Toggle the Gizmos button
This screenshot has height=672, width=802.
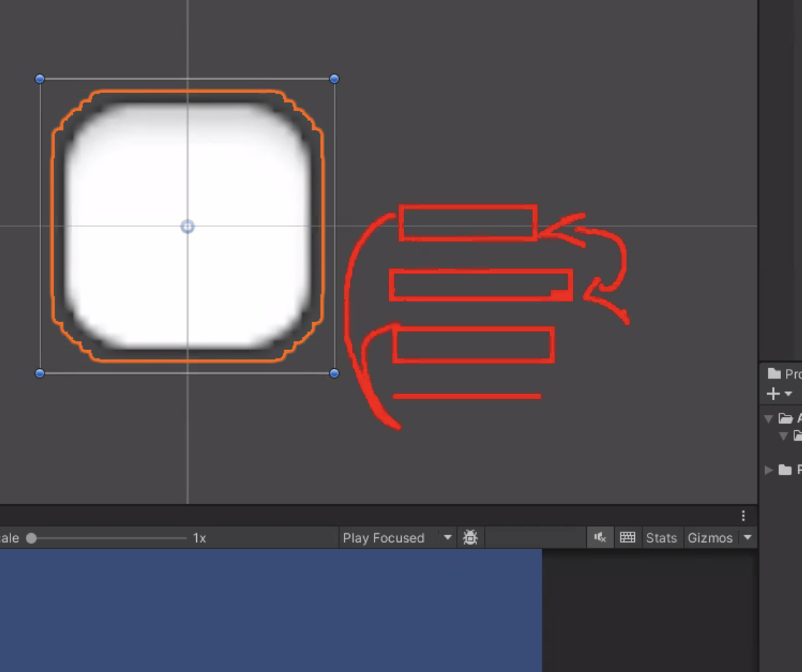point(710,538)
